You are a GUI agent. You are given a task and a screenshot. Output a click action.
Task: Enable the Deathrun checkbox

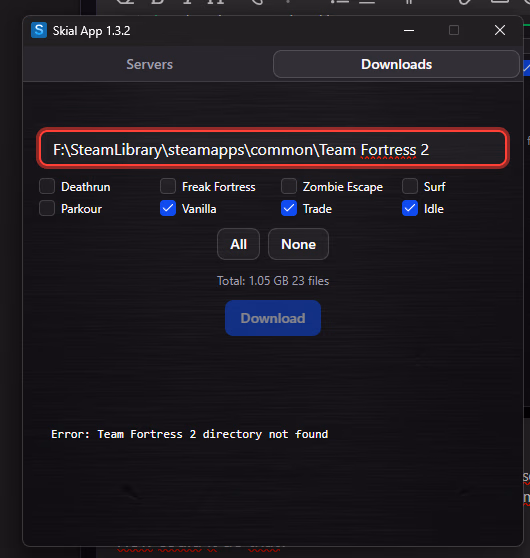click(47, 186)
